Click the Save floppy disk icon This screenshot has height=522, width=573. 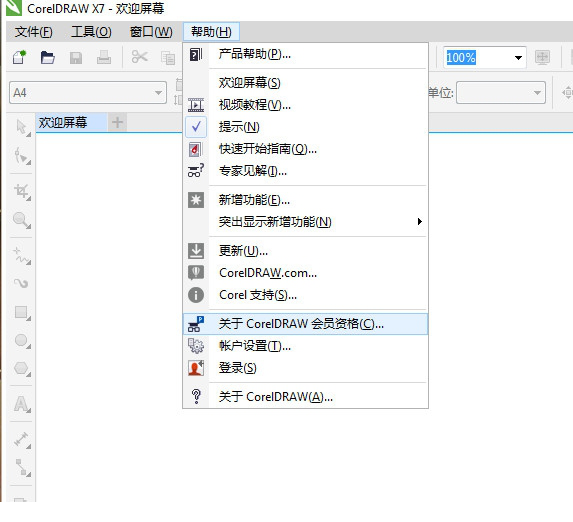[76, 58]
